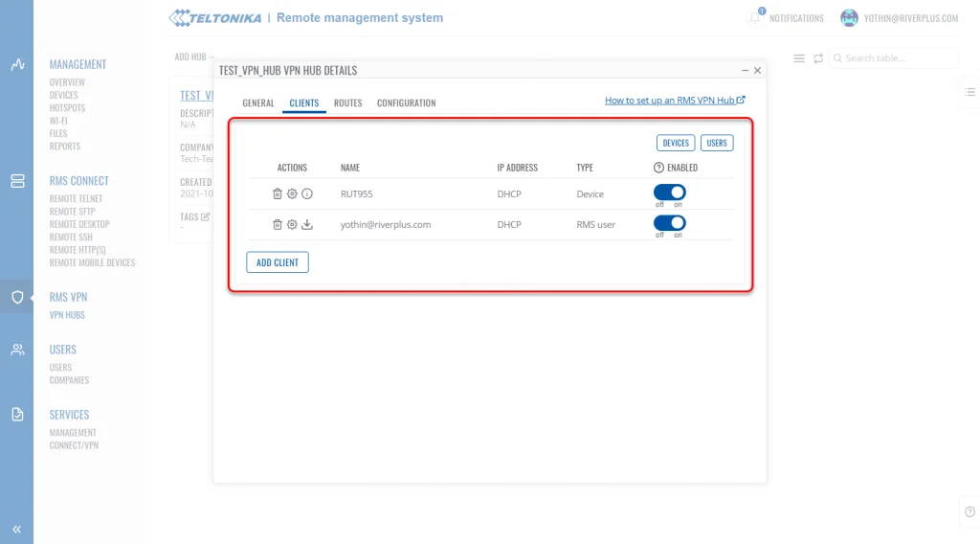Image resolution: width=980 pixels, height=544 pixels.
Task: Click the Enabled column help icon
Action: tap(658, 168)
